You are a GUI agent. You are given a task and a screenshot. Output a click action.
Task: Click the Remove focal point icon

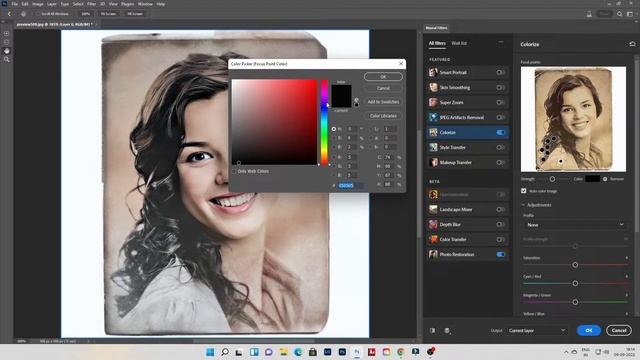pos(605,179)
